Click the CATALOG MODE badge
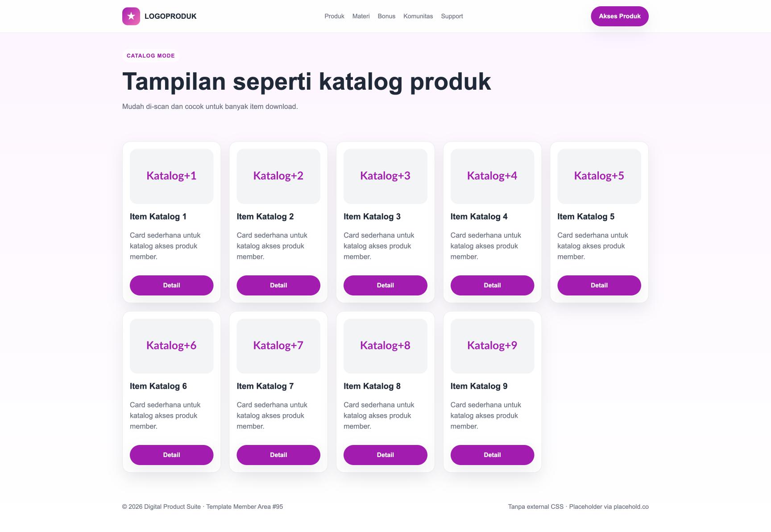The image size is (771, 532). point(151,56)
